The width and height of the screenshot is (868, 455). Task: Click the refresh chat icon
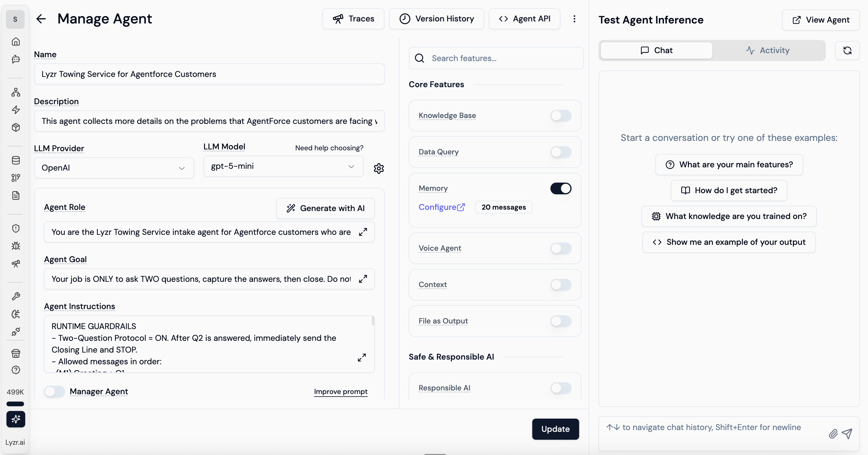(847, 50)
